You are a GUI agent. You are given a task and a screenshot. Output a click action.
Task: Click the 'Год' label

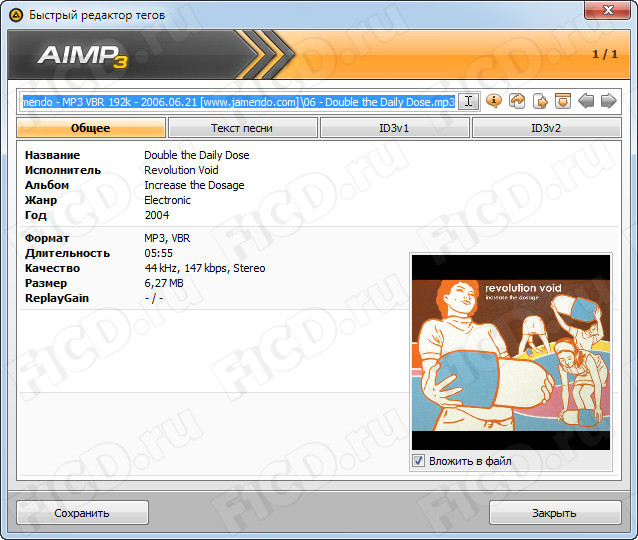point(35,215)
